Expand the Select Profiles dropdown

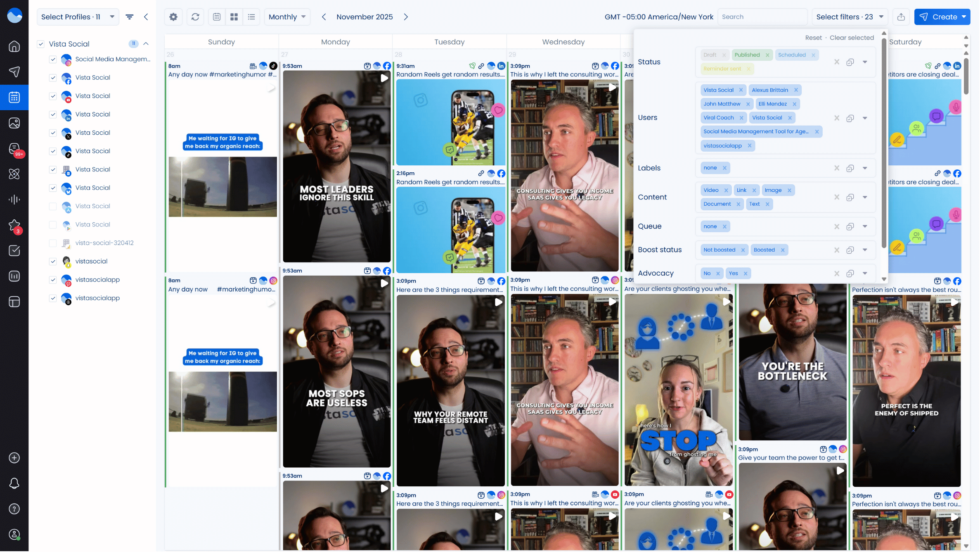click(78, 17)
